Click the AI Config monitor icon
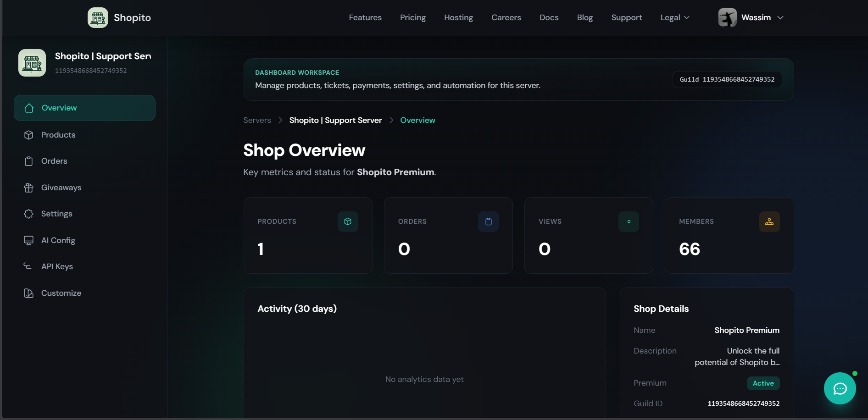 click(28, 240)
